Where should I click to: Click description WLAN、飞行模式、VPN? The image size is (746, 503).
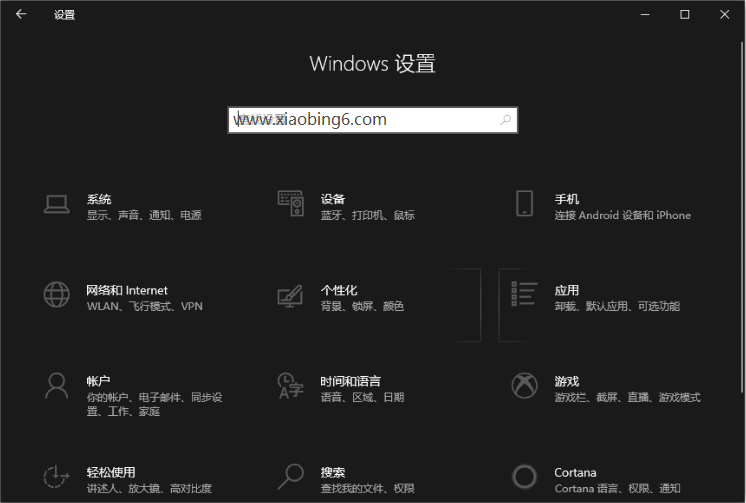145,306
